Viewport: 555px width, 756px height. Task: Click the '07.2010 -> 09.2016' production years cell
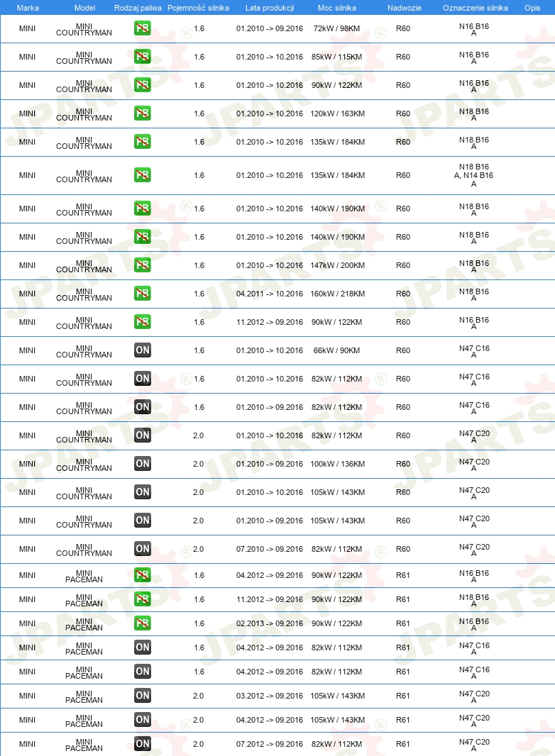pyautogui.click(x=270, y=549)
